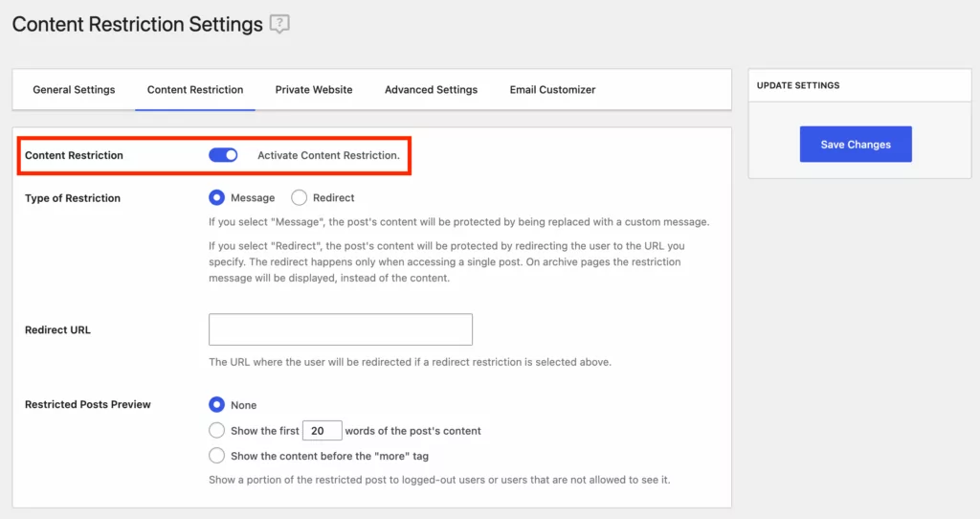Select the Redirect restriction type
This screenshot has height=519, width=980.
(x=299, y=197)
